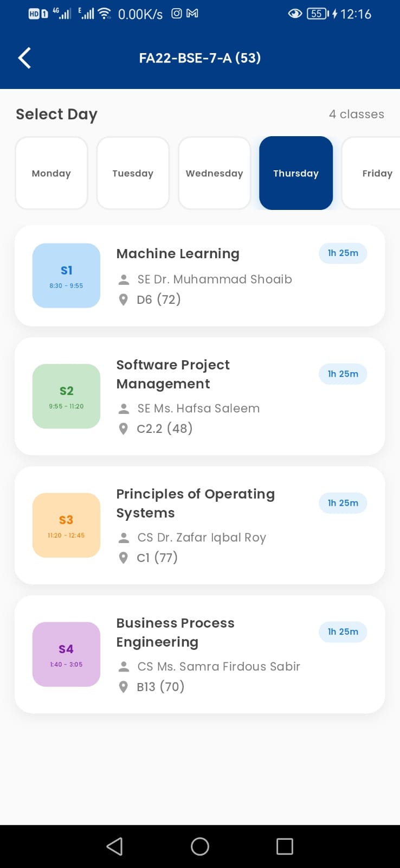Image resolution: width=400 pixels, height=868 pixels.
Task: Open the Software Project Management class card
Action: (x=200, y=396)
